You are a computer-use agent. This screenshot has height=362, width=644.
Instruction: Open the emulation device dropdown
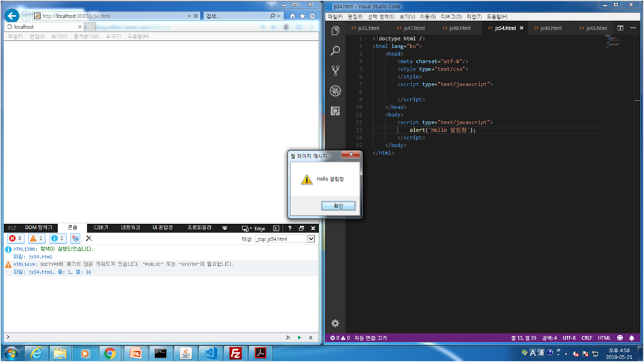pyautogui.click(x=246, y=228)
